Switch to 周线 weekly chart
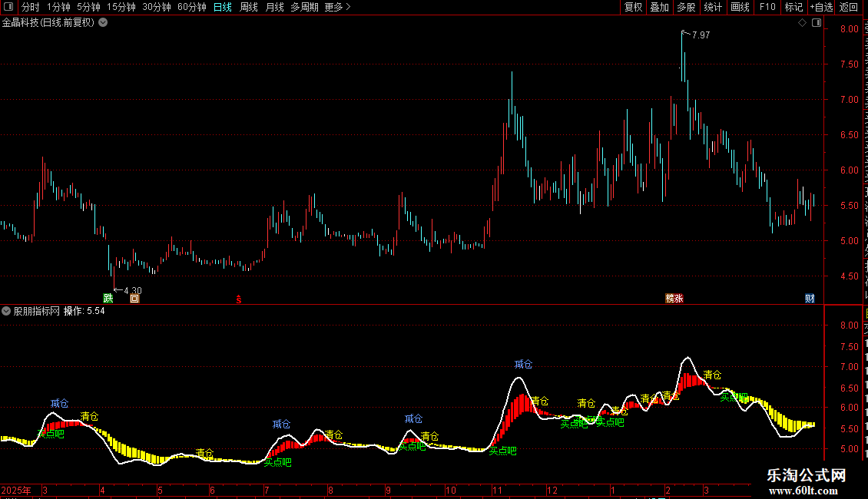 [249, 7]
